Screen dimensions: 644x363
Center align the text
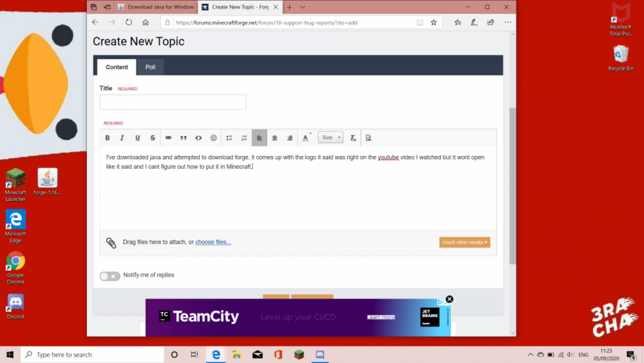[x=275, y=138]
